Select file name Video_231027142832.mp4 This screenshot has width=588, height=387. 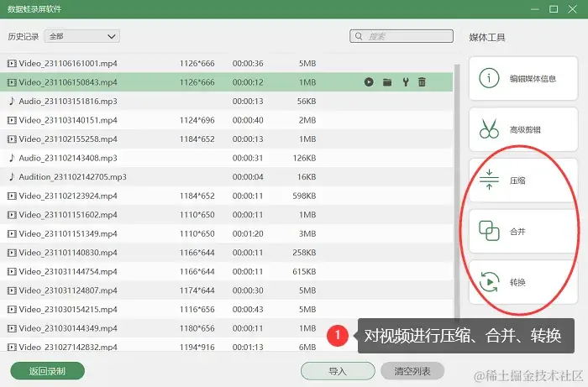click(68, 348)
